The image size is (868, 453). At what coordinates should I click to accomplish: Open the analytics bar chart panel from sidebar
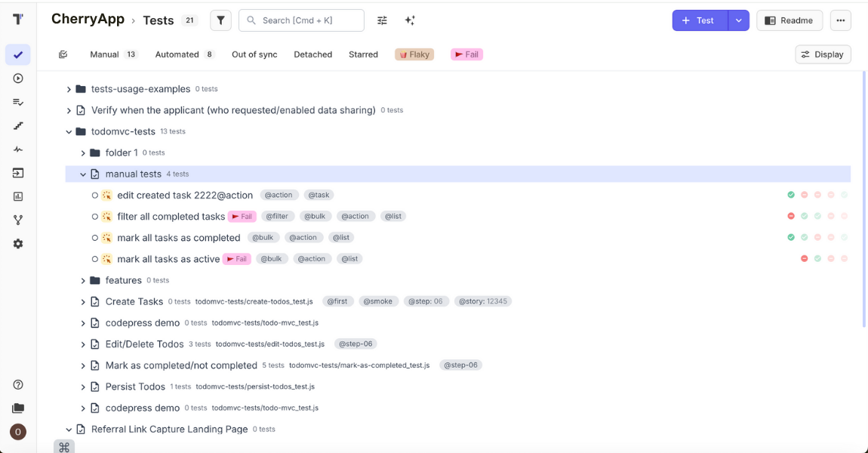(x=18, y=196)
